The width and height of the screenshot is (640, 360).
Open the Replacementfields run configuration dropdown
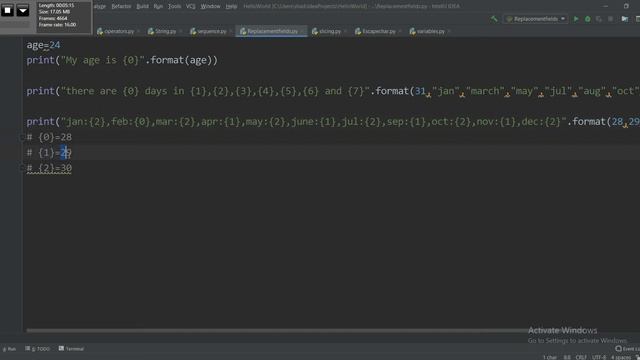536,19
